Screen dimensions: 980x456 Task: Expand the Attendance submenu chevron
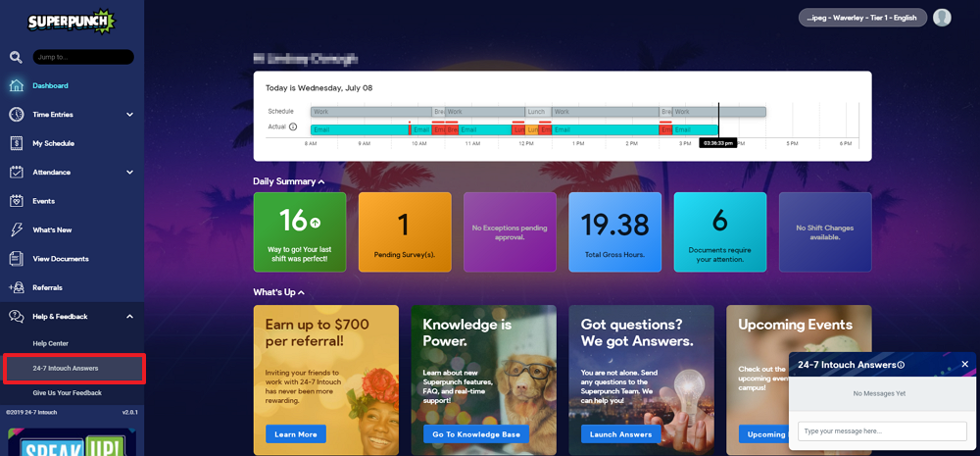[x=130, y=172]
